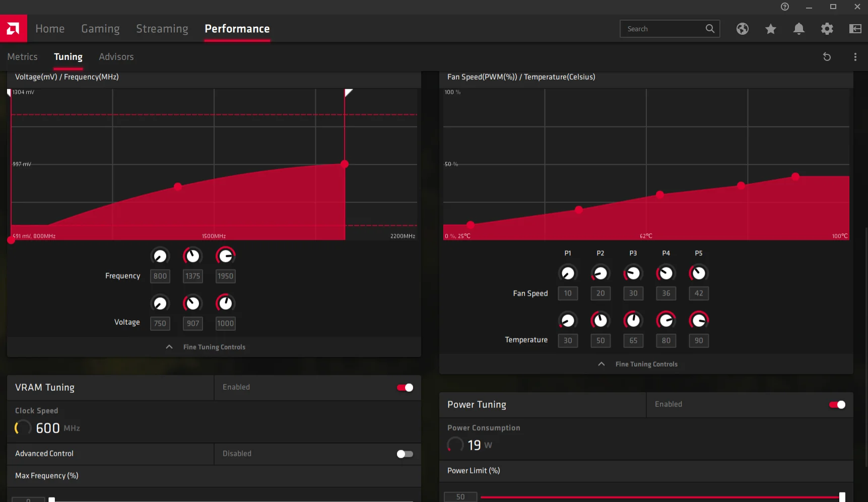868x502 pixels.
Task: Click the voltage dial above 907
Action: click(x=192, y=303)
